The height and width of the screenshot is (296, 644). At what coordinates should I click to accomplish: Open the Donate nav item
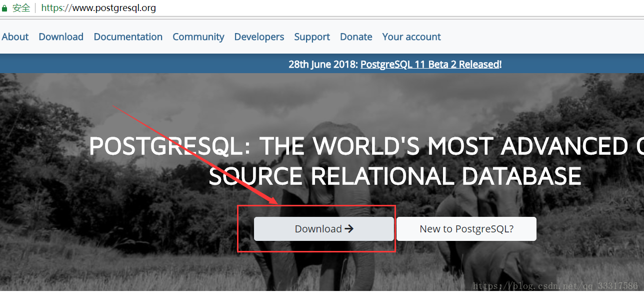pyautogui.click(x=356, y=37)
